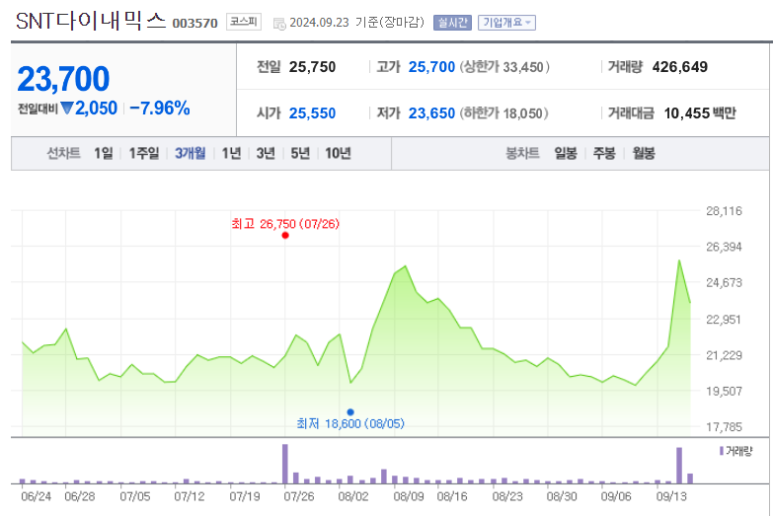Click the SNT다이내믹스 stock name
The height and width of the screenshot is (516, 773).
[x=91, y=21]
